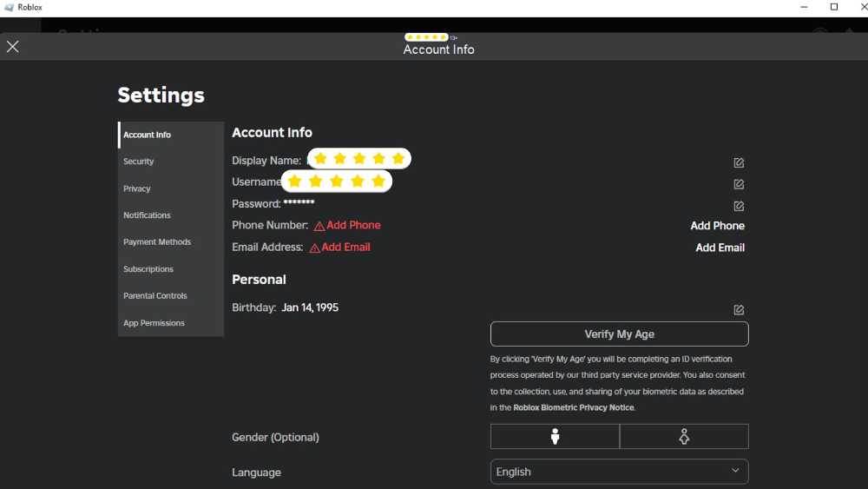Open the Privacy settings tab
The height and width of the screenshot is (489, 868).
tap(170, 188)
